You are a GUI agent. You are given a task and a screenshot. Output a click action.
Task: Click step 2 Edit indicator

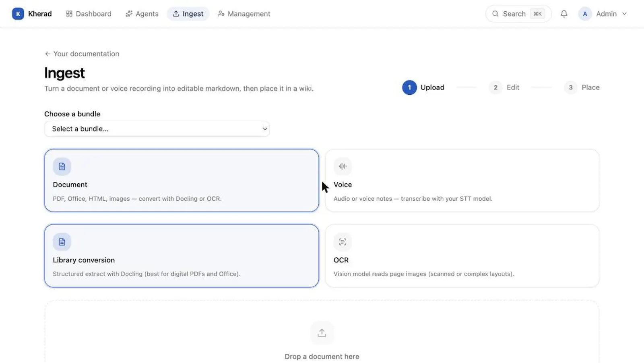click(504, 87)
